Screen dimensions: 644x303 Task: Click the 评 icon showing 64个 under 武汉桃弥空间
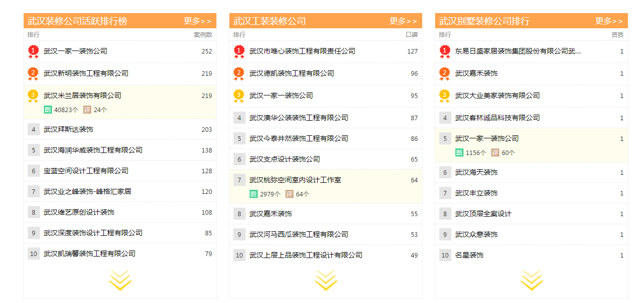288,192
